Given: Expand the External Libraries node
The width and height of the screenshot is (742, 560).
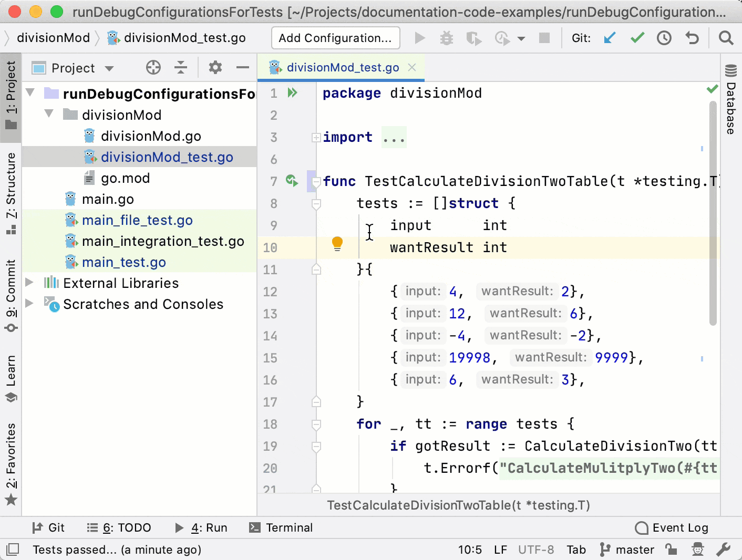Looking at the screenshot, I should click(29, 283).
